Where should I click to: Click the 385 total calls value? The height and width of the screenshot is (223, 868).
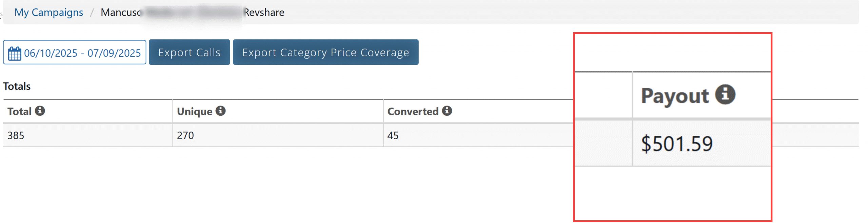click(16, 135)
